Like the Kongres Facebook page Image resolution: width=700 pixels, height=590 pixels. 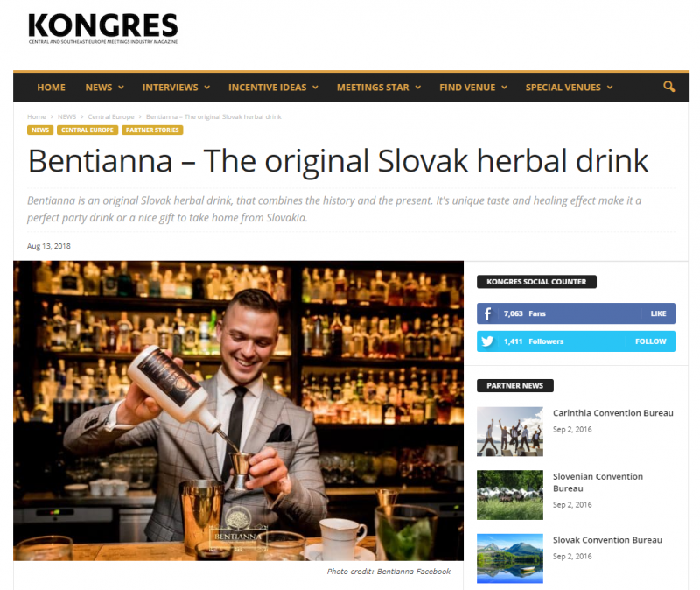(x=658, y=313)
